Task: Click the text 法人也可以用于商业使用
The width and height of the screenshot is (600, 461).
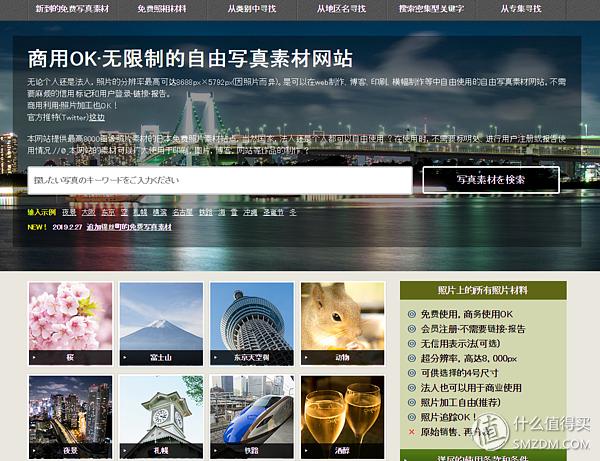Action: pyautogui.click(x=471, y=388)
